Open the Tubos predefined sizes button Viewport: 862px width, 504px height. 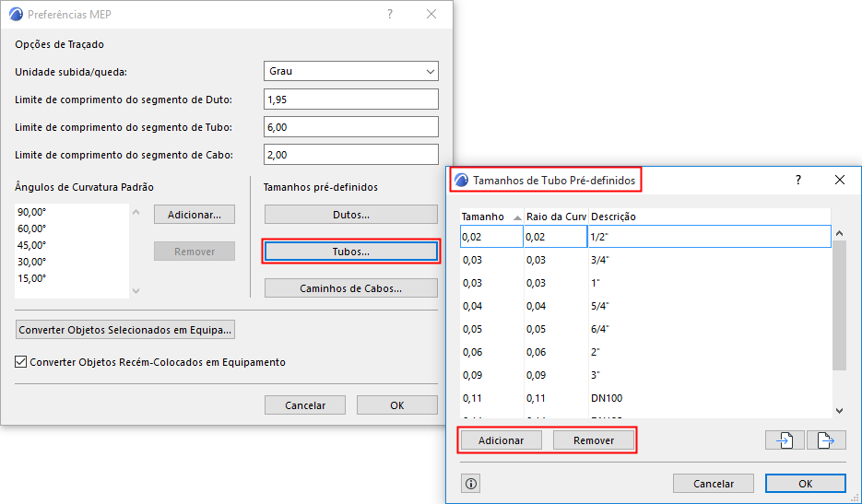pyautogui.click(x=350, y=252)
